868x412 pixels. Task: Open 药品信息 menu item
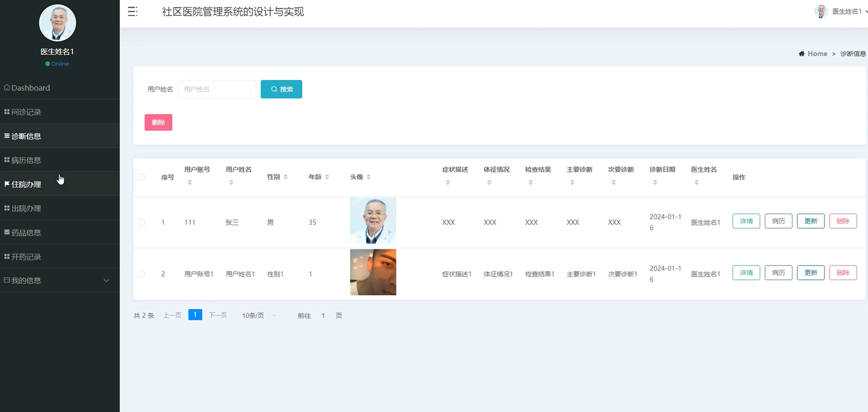[60, 233]
